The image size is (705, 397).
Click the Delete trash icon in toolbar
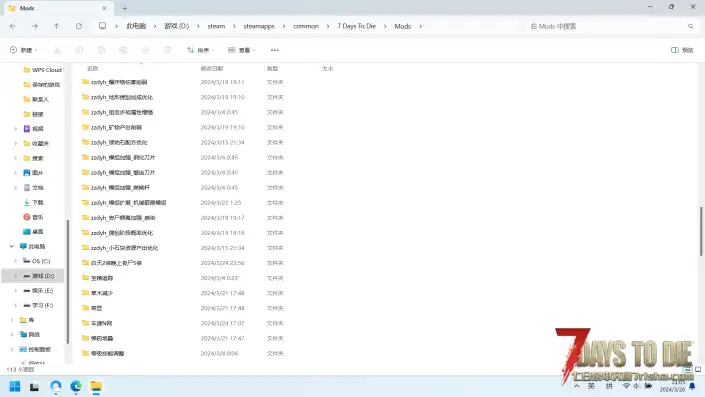click(167, 50)
